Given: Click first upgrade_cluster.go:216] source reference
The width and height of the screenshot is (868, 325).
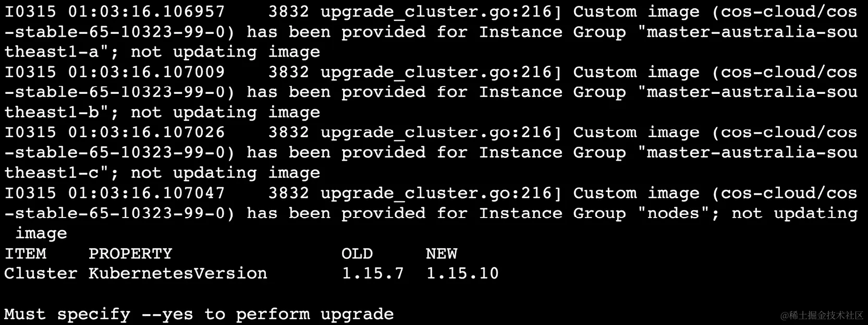Looking at the screenshot, I should 441,12.
